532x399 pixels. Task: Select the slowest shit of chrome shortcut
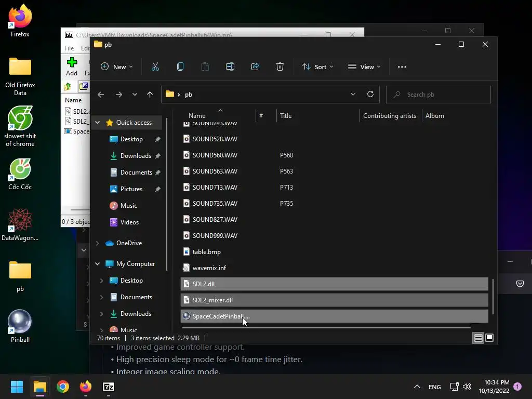(20, 126)
